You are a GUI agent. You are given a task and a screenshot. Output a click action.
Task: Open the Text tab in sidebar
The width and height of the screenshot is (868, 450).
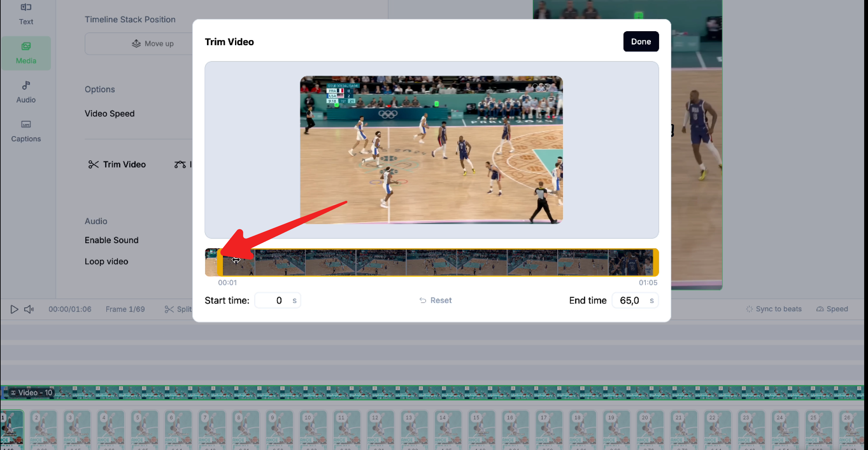pyautogui.click(x=26, y=13)
